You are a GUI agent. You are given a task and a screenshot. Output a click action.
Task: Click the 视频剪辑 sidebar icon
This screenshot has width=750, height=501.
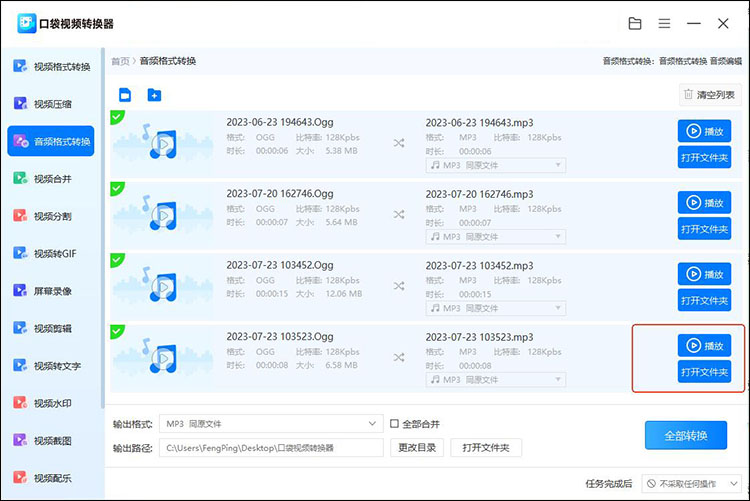coord(20,328)
